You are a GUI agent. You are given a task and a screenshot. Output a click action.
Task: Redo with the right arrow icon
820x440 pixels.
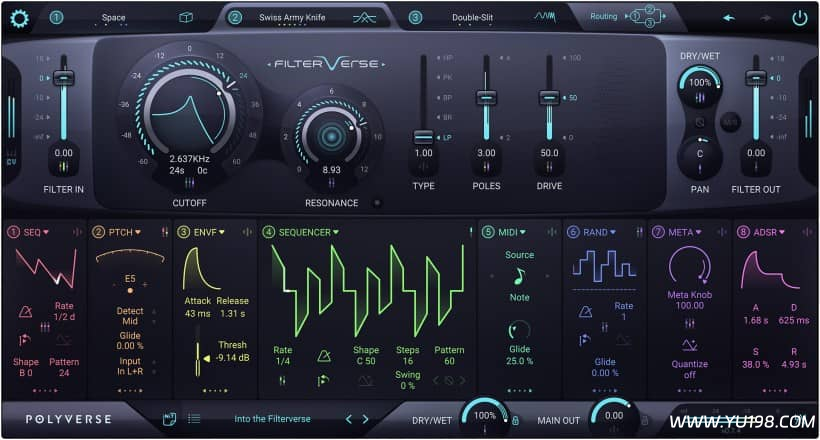tap(766, 18)
